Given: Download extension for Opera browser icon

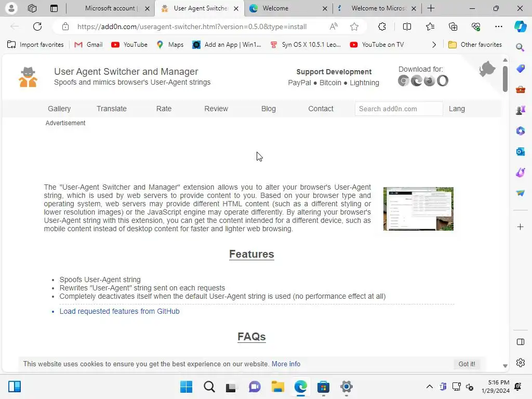Looking at the screenshot, I should [443, 81].
